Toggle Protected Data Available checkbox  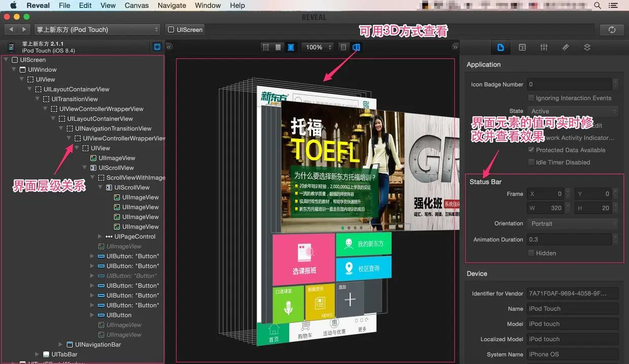pos(531,150)
